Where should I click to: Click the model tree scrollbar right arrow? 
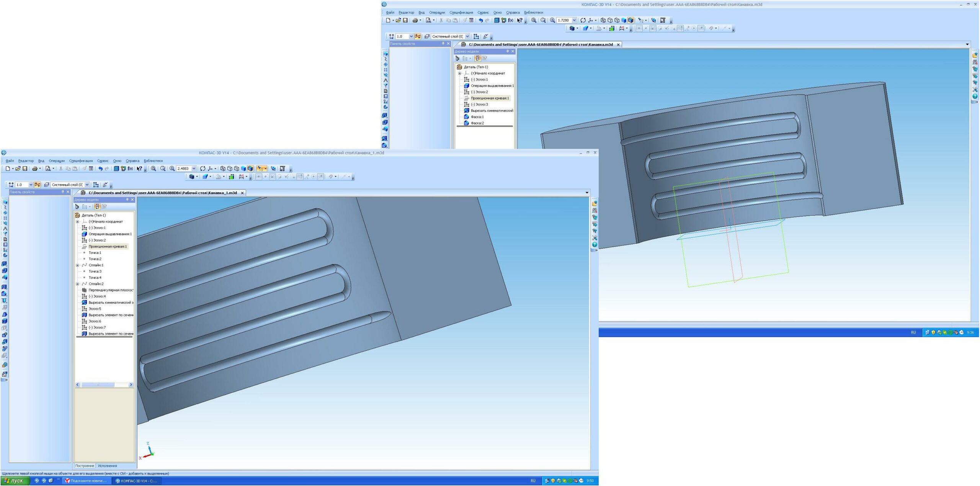coord(131,385)
